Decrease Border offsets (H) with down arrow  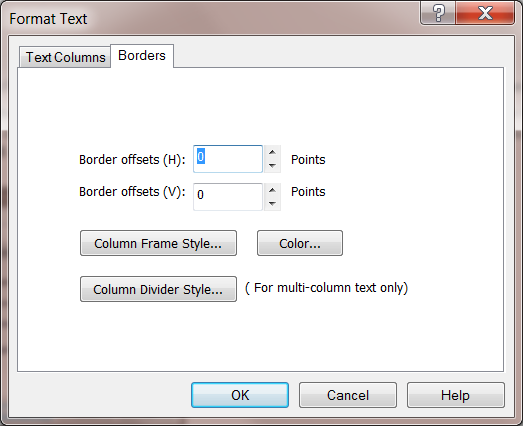(x=272, y=166)
